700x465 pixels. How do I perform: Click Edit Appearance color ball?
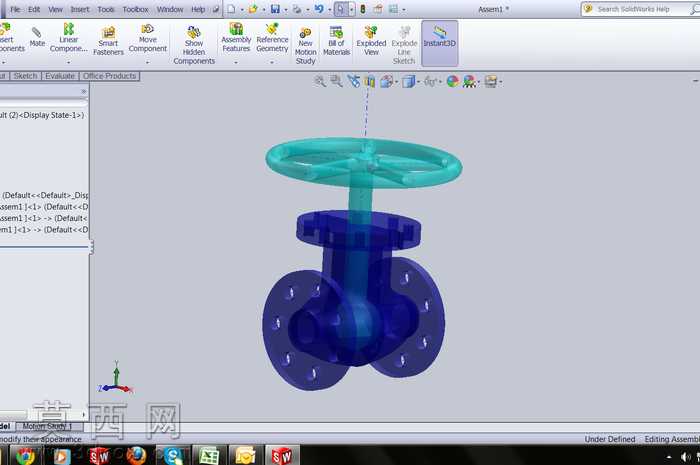pyautogui.click(x=453, y=81)
